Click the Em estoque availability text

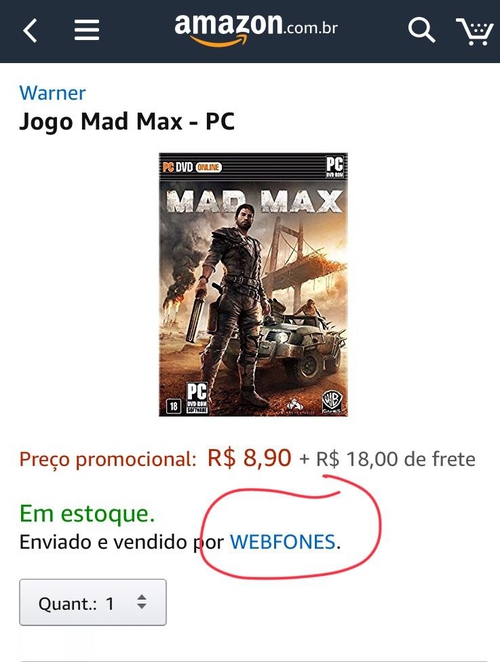(x=87, y=514)
